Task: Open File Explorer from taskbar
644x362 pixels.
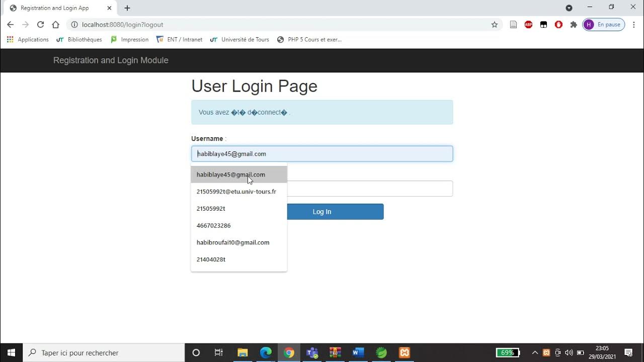Action: click(x=243, y=353)
